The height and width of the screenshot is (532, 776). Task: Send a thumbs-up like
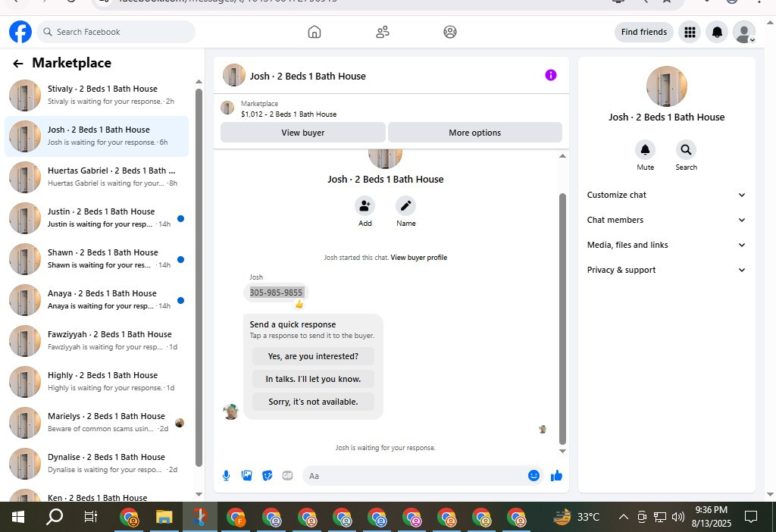coord(556,476)
